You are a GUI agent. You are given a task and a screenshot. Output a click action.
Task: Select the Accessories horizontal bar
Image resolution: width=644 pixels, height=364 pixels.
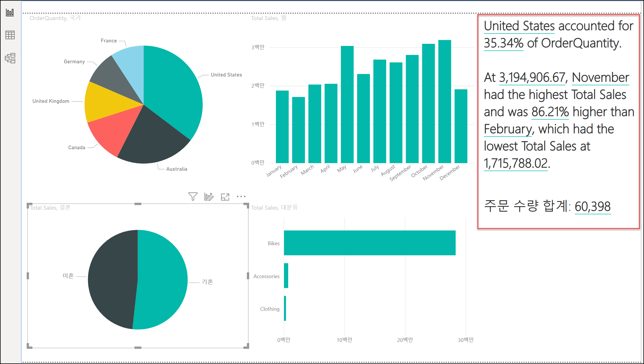pyautogui.click(x=286, y=276)
